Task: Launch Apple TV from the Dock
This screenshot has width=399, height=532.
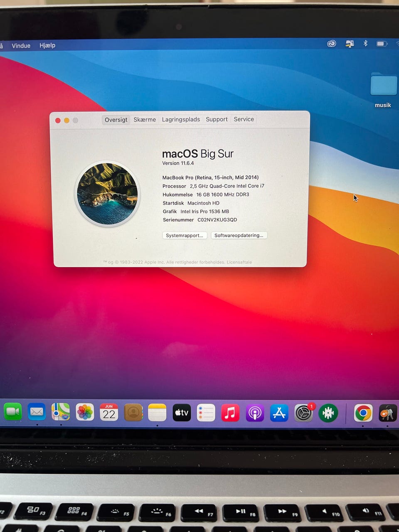Action: point(182,413)
